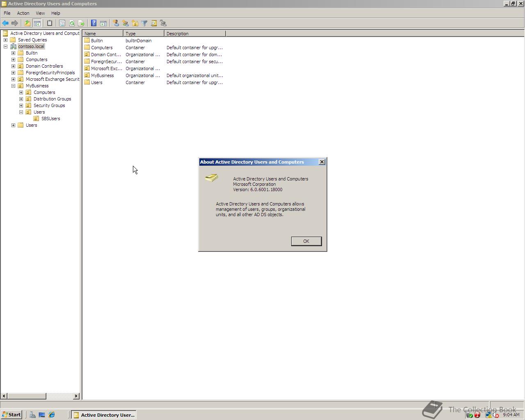The height and width of the screenshot is (420, 525).
Task: Click tree pane horizontal scrollbar right arrow
Action: (x=76, y=396)
